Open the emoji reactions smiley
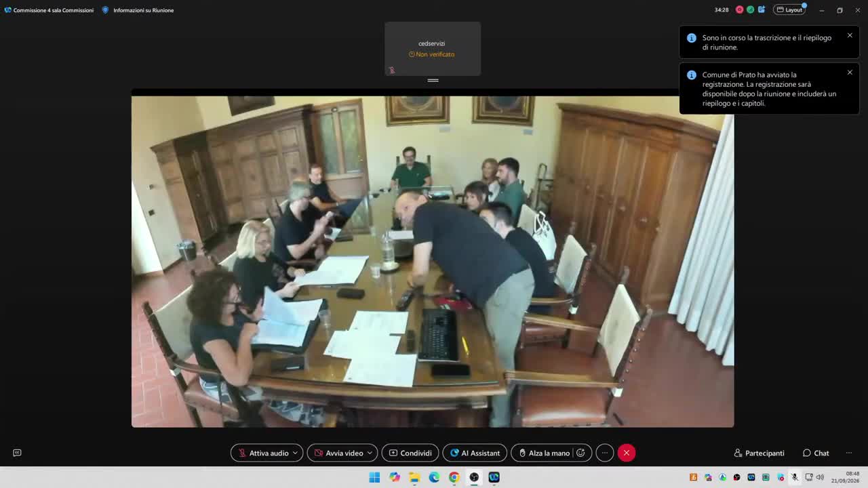 (x=581, y=453)
